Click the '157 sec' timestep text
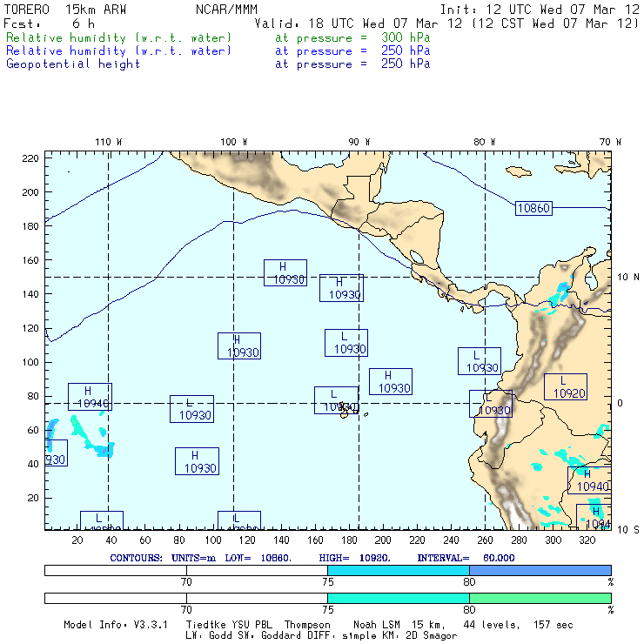The height and width of the screenshot is (644, 644). pyautogui.click(x=553, y=625)
